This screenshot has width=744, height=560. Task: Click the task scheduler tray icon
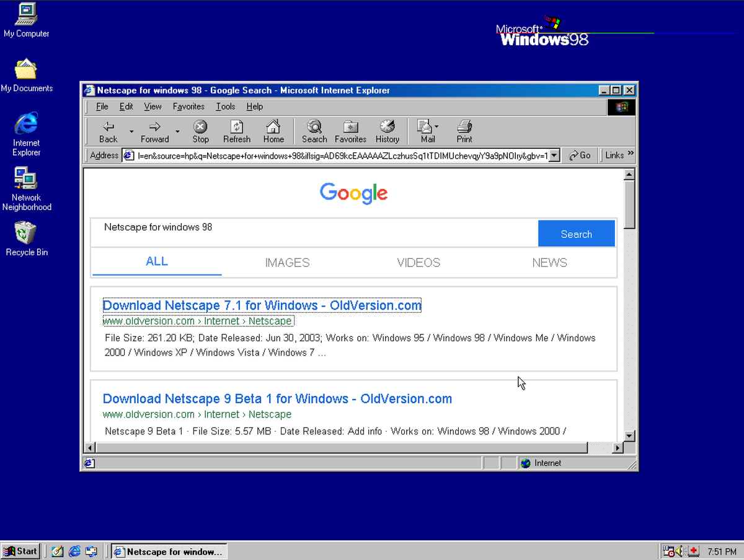(668, 551)
